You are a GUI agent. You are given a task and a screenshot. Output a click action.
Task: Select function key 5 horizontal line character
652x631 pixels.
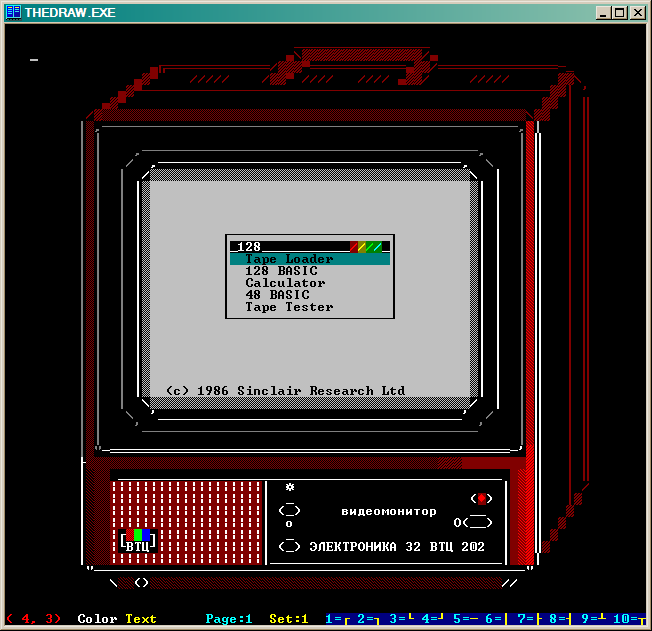point(465,619)
